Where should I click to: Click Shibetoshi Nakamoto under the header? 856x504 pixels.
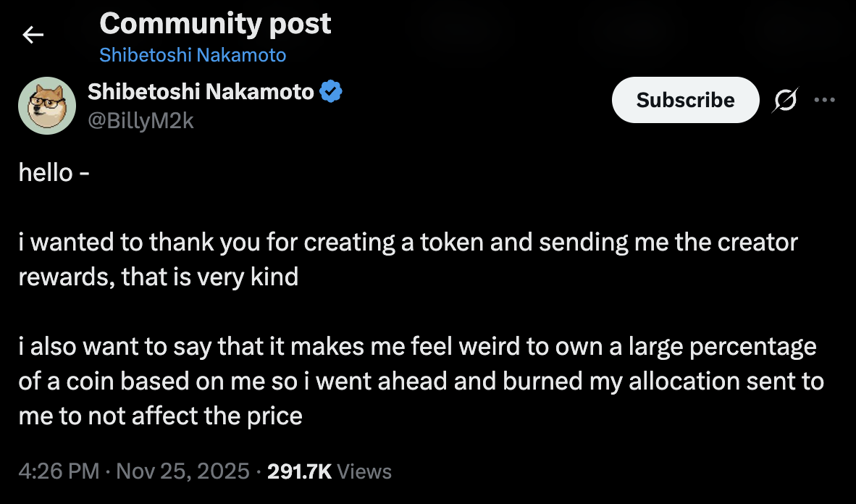(192, 54)
